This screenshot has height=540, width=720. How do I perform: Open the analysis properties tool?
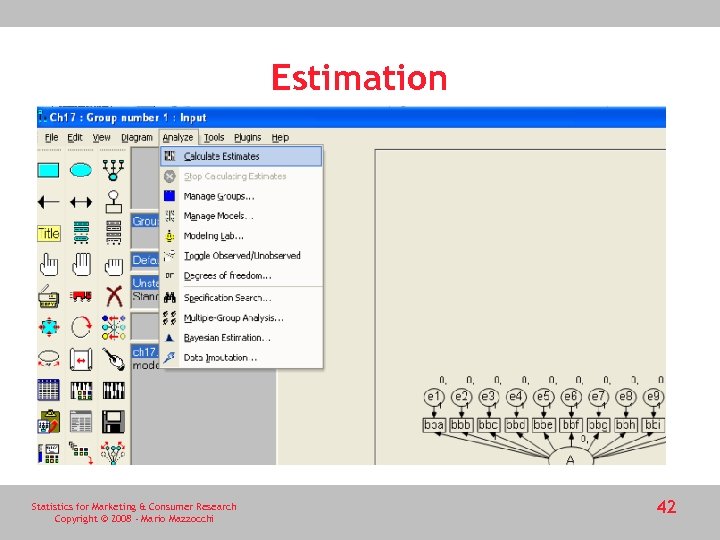81,391
